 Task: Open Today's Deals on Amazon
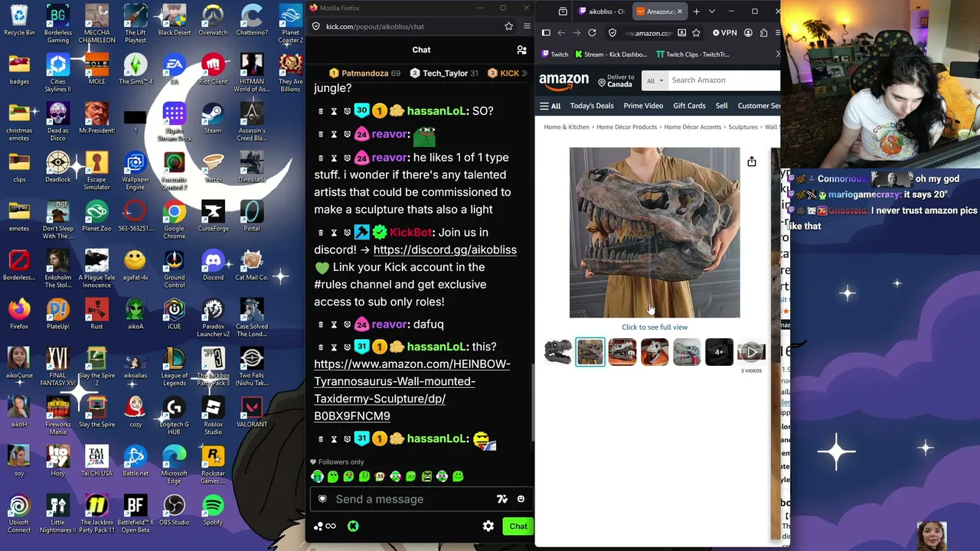click(592, 106)
